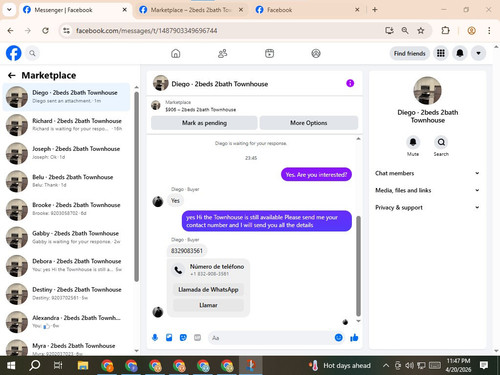
Task: Click the phone icon in number card
Action: coord(178,270)
